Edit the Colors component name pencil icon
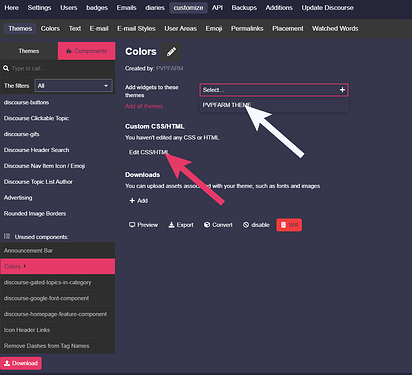The height and width of the screenshot is (375, 412). pyautogui.click(x=171, y=51)
